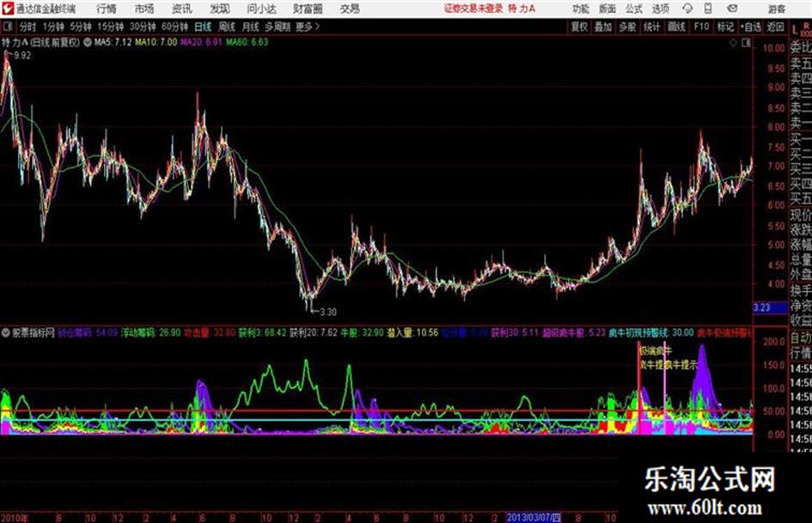Screen dimensions: 812x523
Task: Select the 月线 period tab
Action: (x=251, y=27)
